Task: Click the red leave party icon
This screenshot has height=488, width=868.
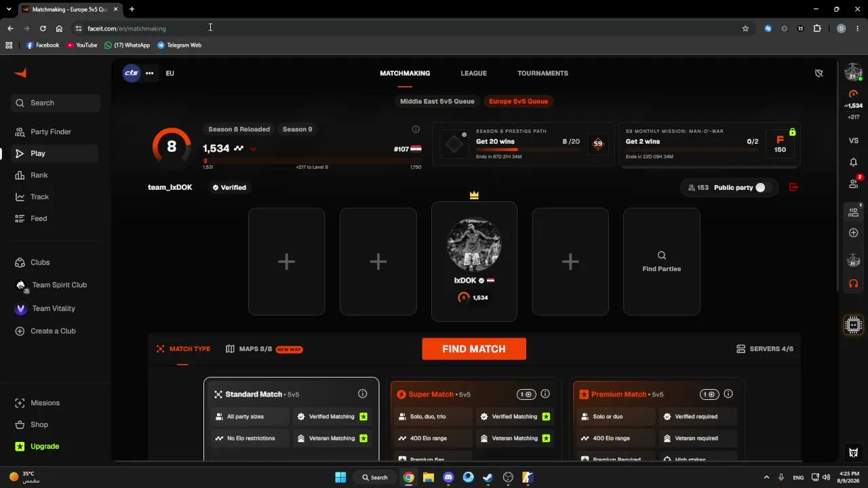Action: tap(793, 187)
